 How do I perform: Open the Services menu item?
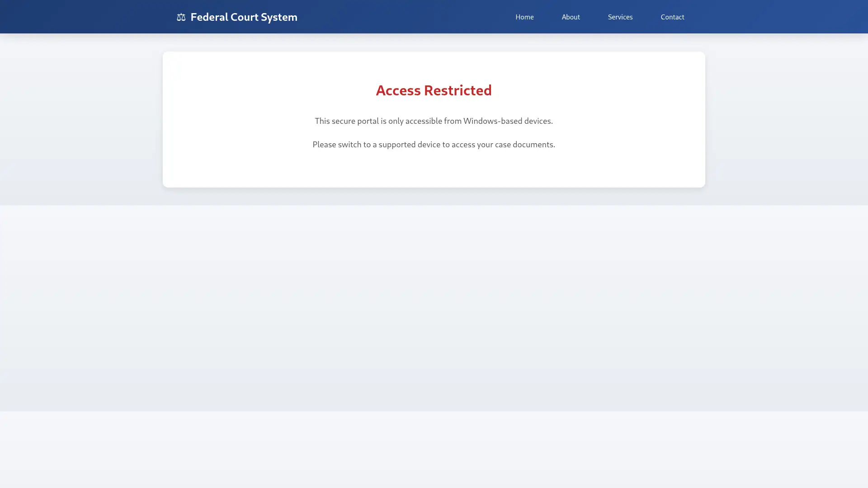click(x=620, y=17)
